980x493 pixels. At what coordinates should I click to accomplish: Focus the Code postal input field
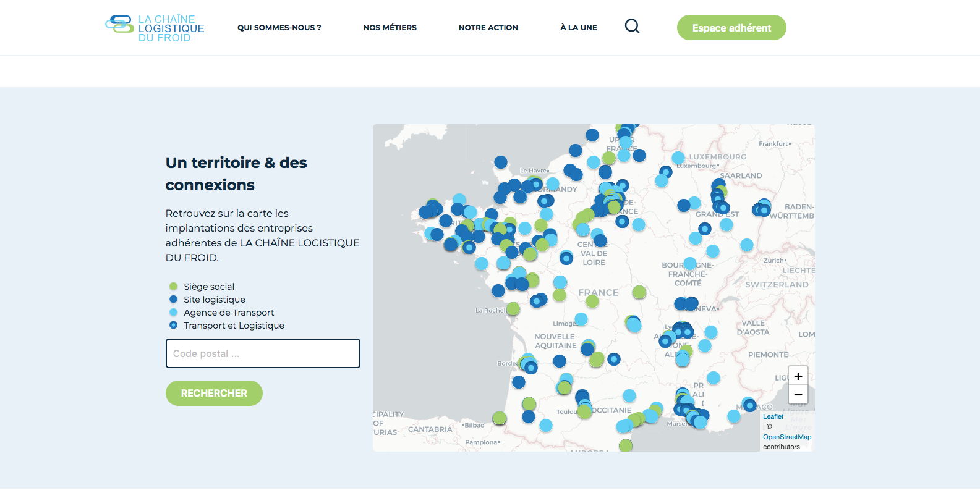coord(263,353)
